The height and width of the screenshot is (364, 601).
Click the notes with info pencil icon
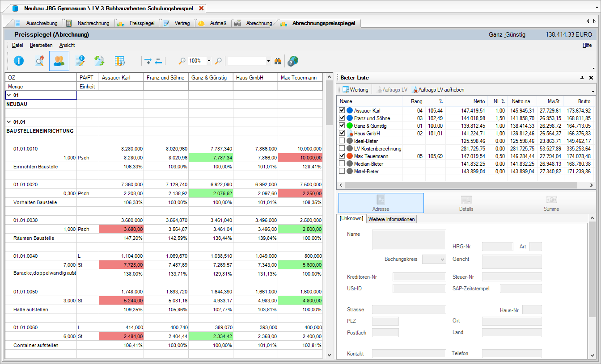click(80, 61)
